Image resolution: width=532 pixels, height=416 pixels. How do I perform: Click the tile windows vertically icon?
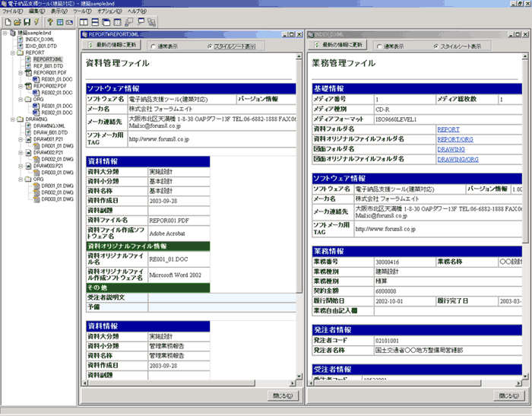[x=84, y=22]
